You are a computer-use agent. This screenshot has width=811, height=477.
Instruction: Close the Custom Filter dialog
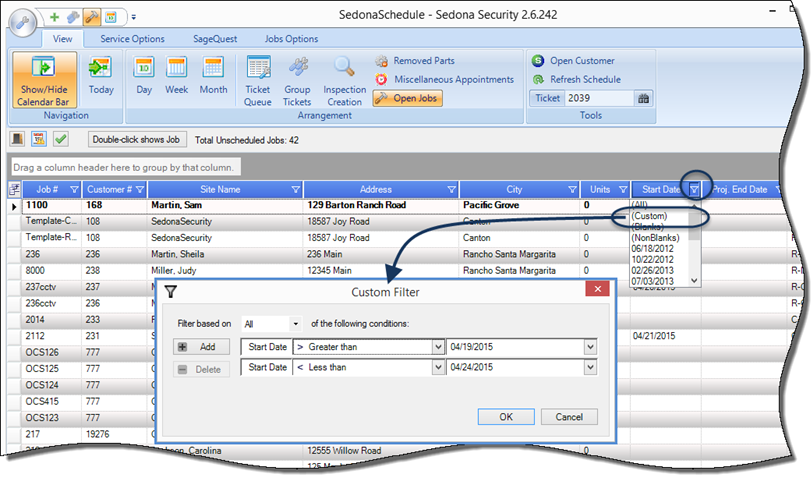pyautogui.click(x=597, y=289)
